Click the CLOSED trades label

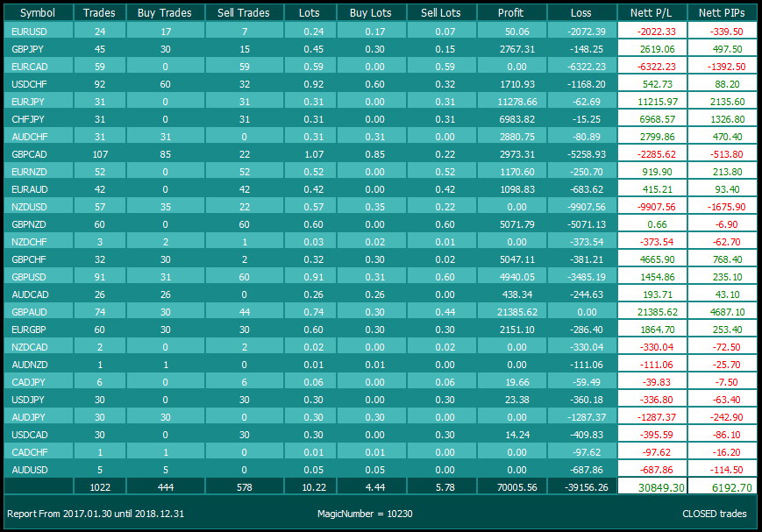click(715, 514)
